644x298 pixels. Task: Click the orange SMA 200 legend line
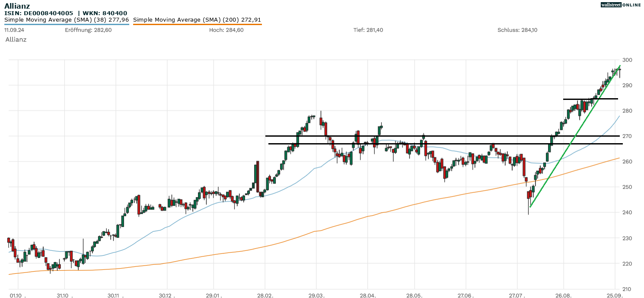[x=197, y=25]
